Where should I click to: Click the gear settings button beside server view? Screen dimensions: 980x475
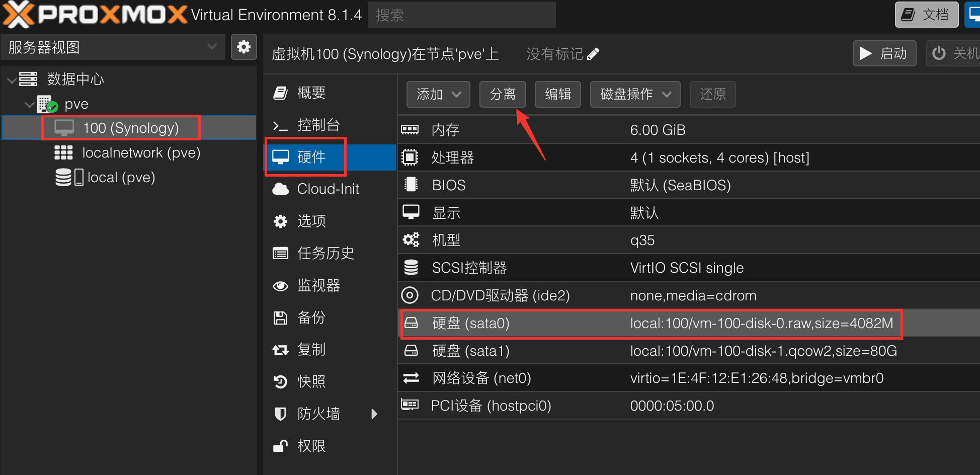tap(244, 47)
